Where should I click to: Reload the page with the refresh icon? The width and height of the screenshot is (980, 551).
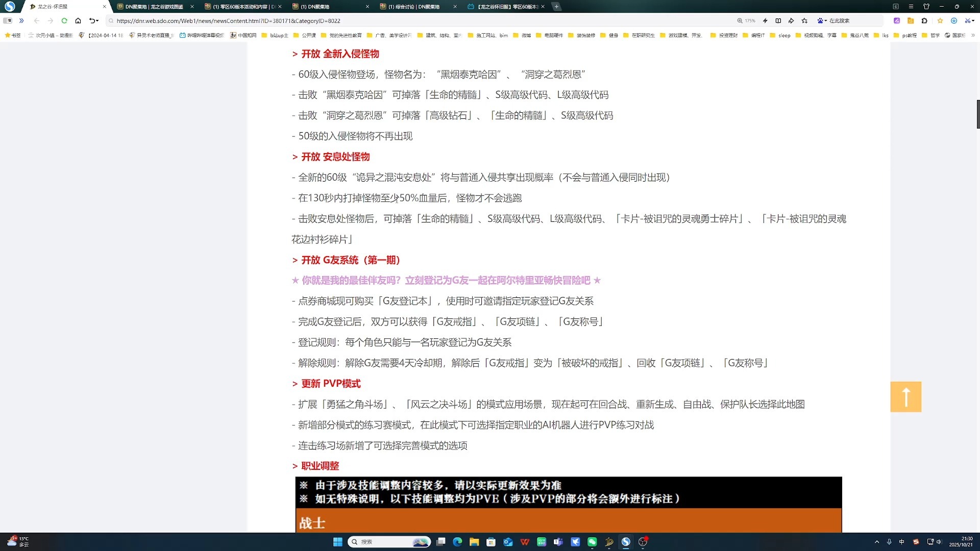point(64,21)
